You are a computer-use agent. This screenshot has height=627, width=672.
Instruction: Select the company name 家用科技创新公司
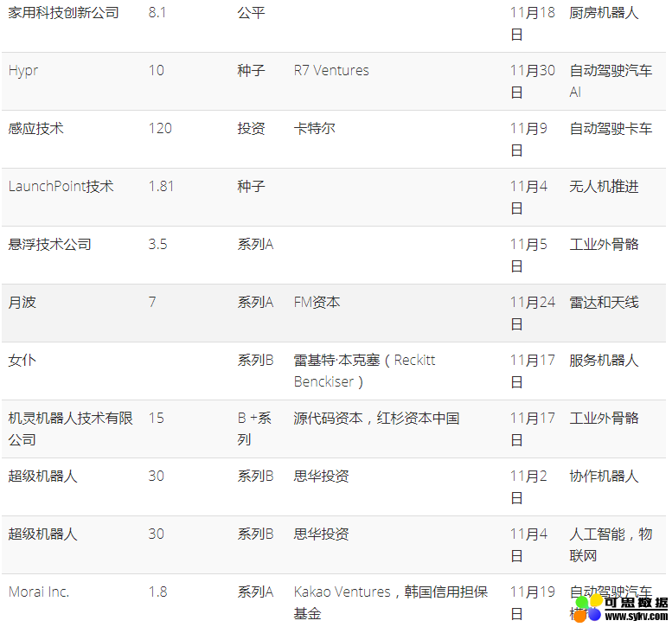tap(63, 12)
